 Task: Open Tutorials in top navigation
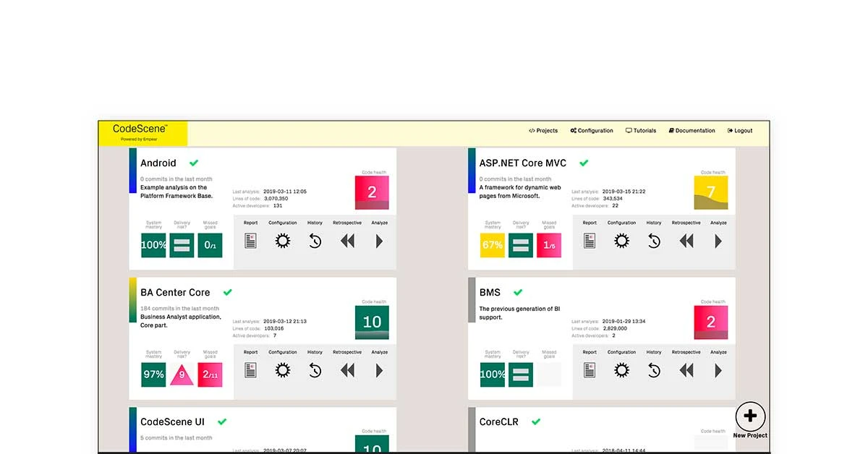point(641,131)
